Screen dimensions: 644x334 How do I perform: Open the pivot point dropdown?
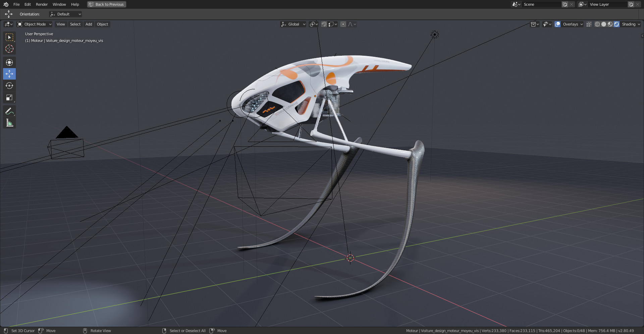click(x=314, y=24)
